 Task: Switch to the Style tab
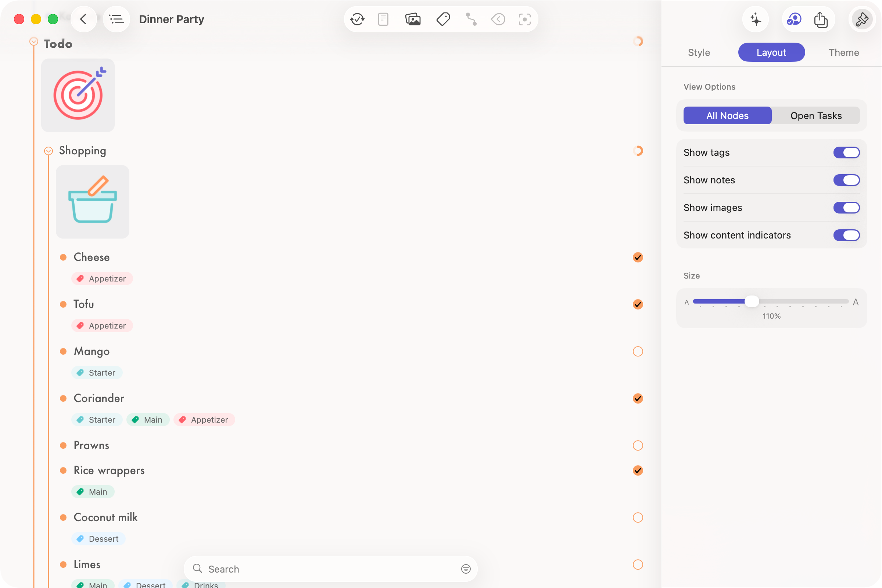pos(699,53)
